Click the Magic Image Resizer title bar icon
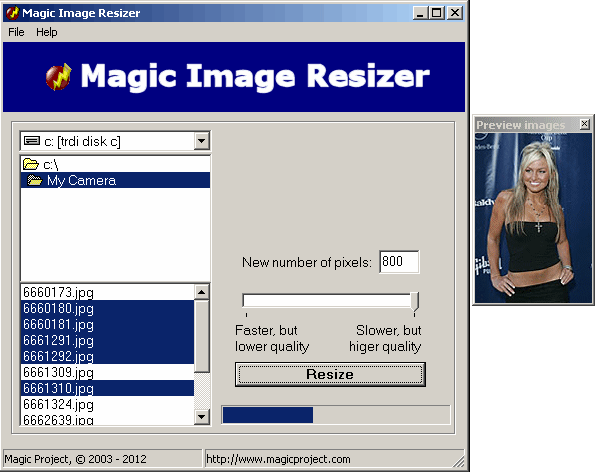 pyautogui.click(x=12, y=13)
